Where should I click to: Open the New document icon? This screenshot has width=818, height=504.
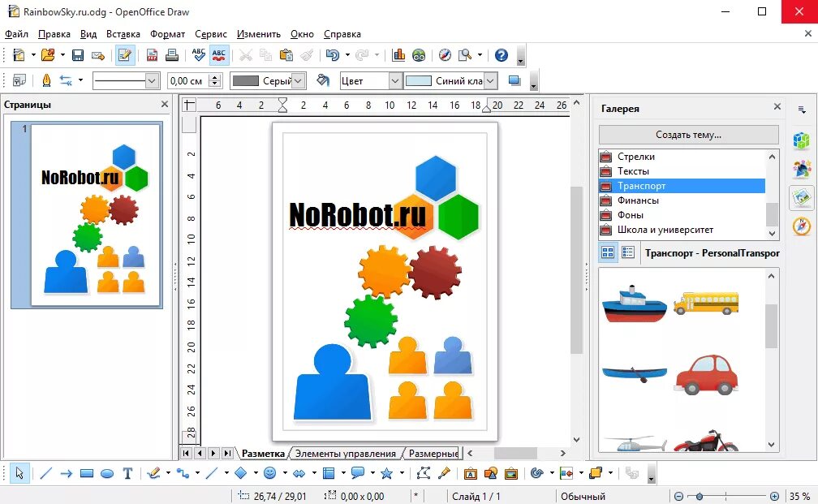point(19,55)
